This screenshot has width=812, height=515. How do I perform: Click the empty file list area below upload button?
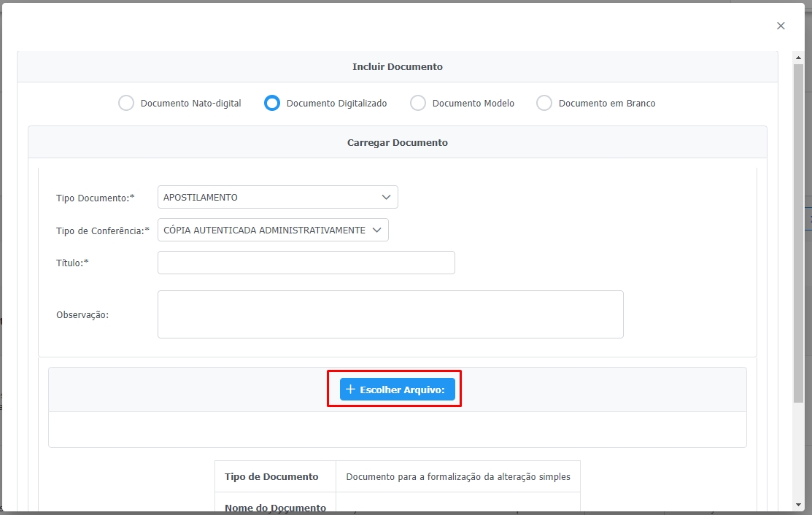398,430
